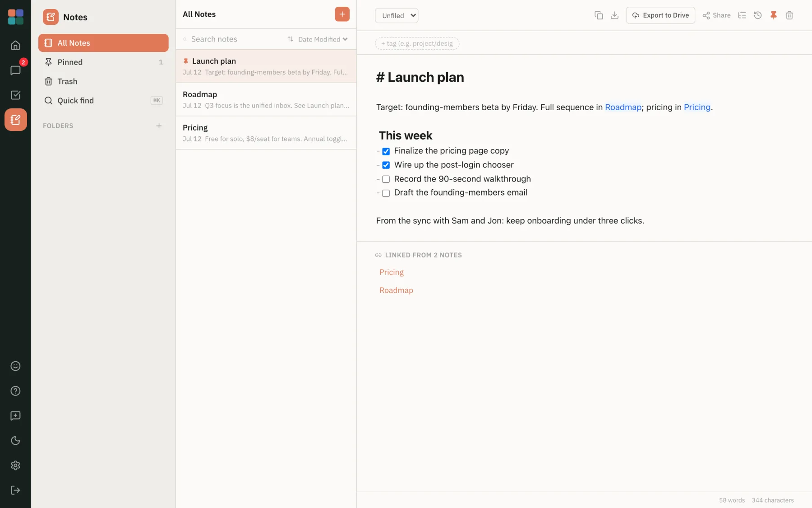The image size is (812, 508).
Task: Click 'From the sync with Sam and Jon' line
Action: tap(510, 221)
